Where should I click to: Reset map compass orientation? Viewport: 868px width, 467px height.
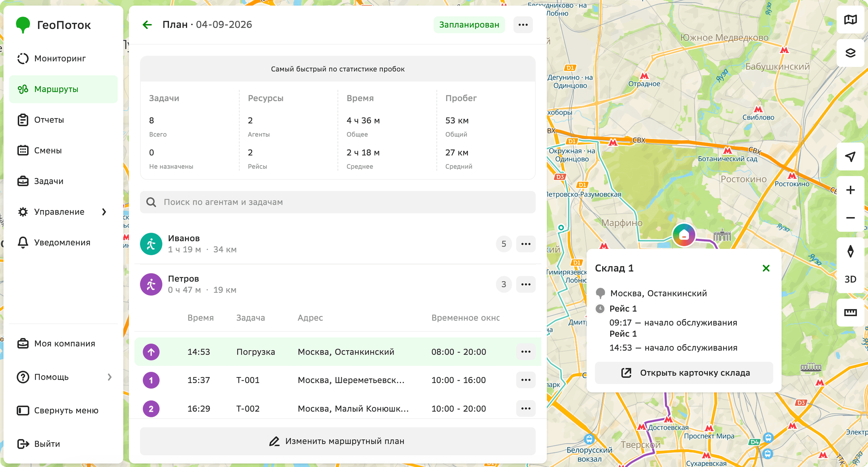(850, 251)
